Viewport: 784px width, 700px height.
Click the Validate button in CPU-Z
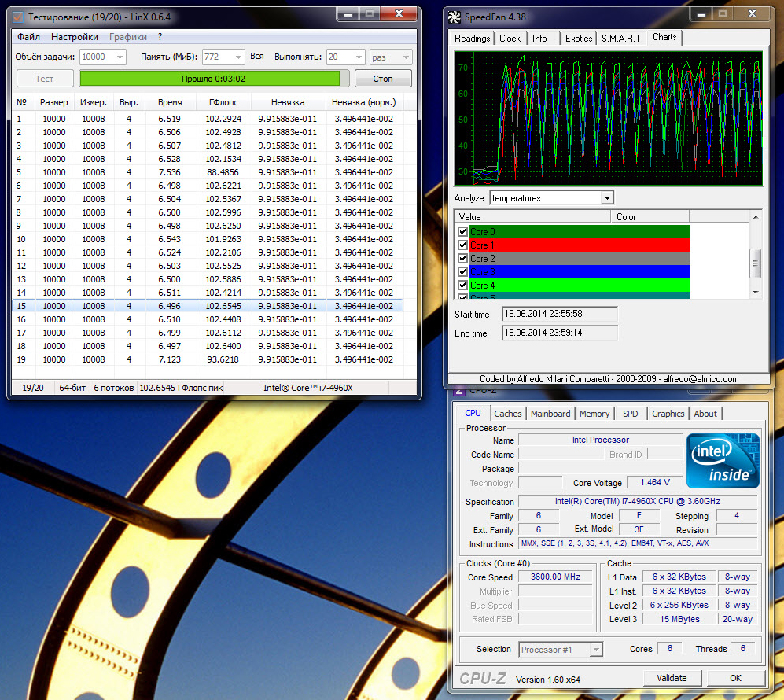(x=672, y=678)
